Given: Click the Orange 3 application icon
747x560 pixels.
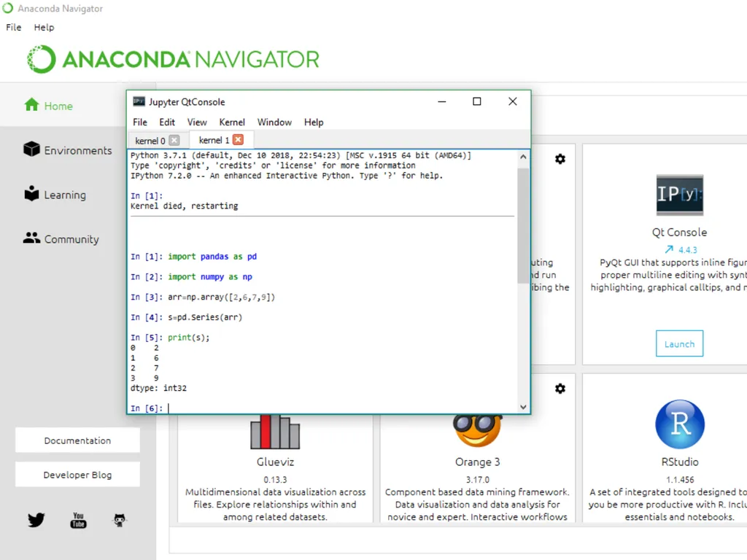Looking at the screenshot, I should 477,430.
